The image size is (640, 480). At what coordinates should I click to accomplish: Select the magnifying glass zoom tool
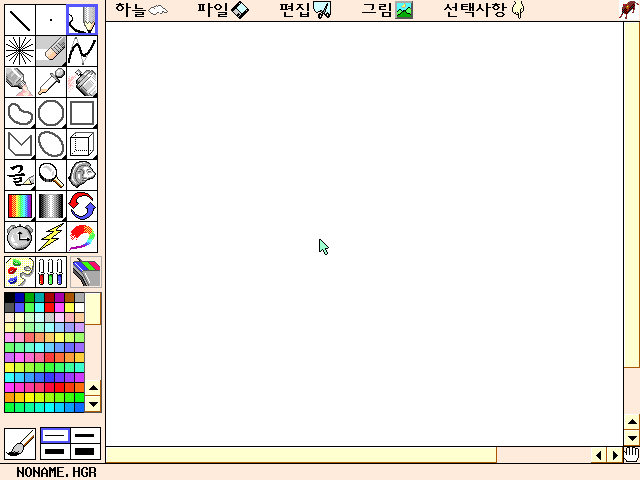[x=51, y=175]
